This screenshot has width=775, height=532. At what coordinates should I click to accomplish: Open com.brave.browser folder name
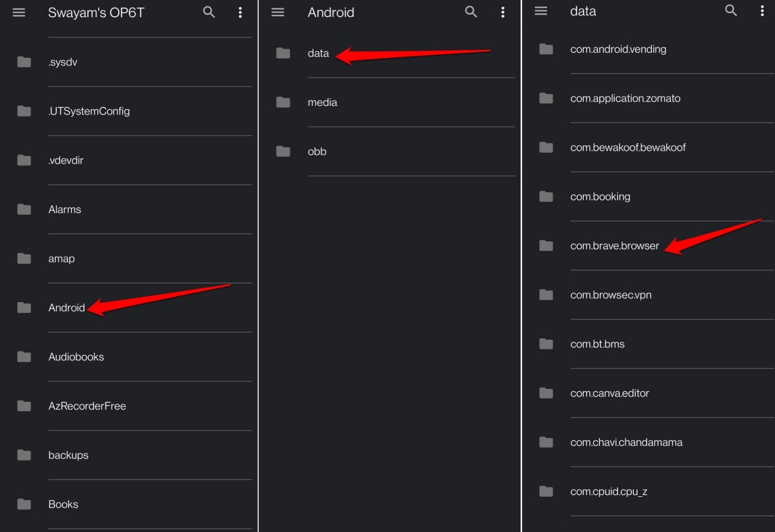(615, 246)
